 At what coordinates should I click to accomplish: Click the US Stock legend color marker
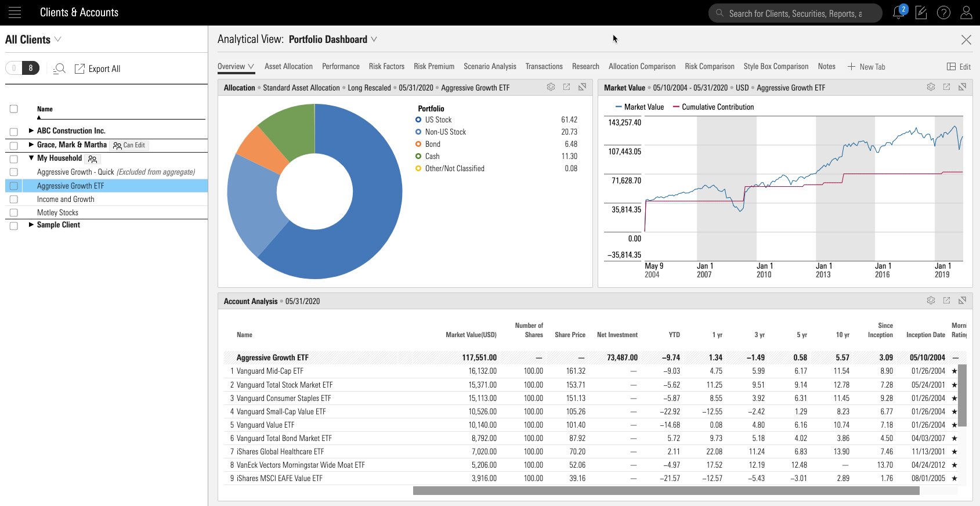click(418, 120)
